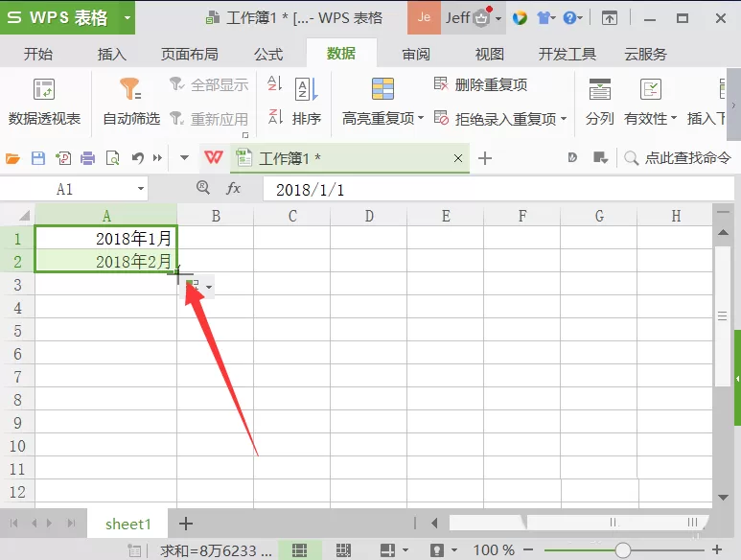Add a new worksheet with plus button
Image resolution: width=741 pixels, height=560 pixels.
tap(186, 524)
